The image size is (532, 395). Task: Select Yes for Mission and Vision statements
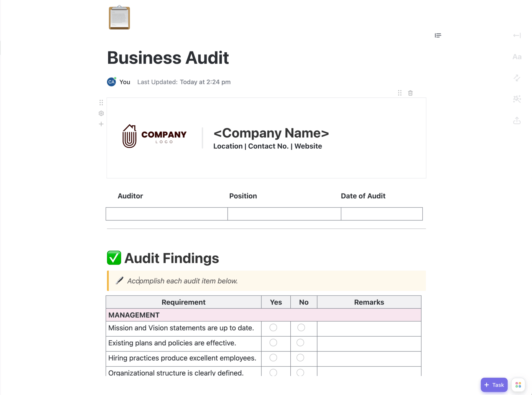point(273,328)
